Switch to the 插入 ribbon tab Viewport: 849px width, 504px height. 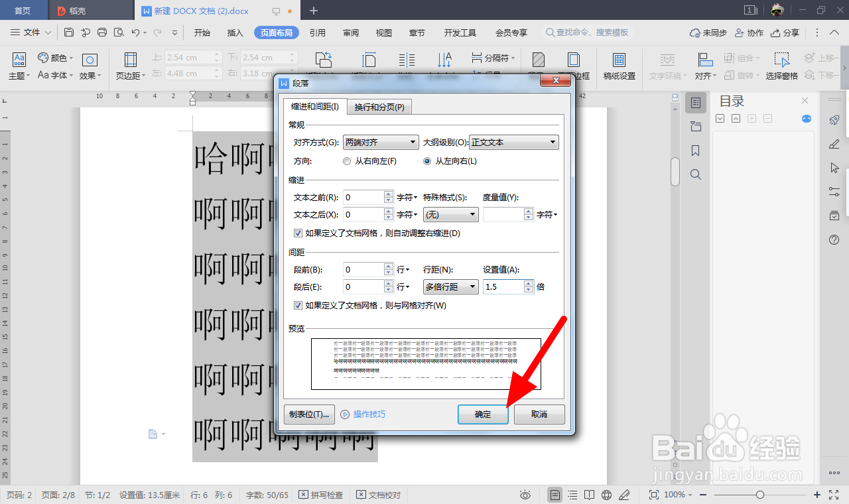(x=234, y=31)
